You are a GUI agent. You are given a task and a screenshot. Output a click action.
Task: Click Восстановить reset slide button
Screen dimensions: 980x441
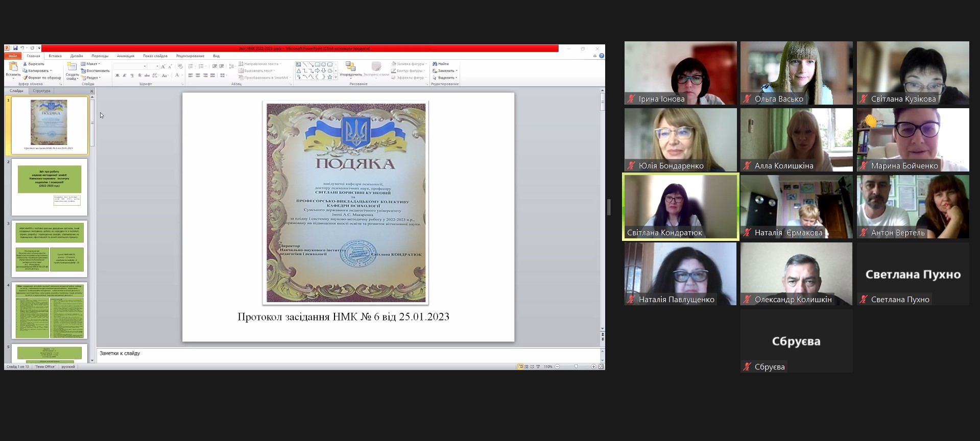tap(95, 70)
